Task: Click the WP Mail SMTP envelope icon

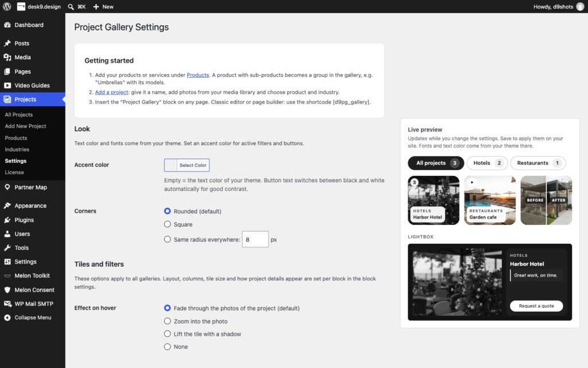Action: [x=7, y=304]
